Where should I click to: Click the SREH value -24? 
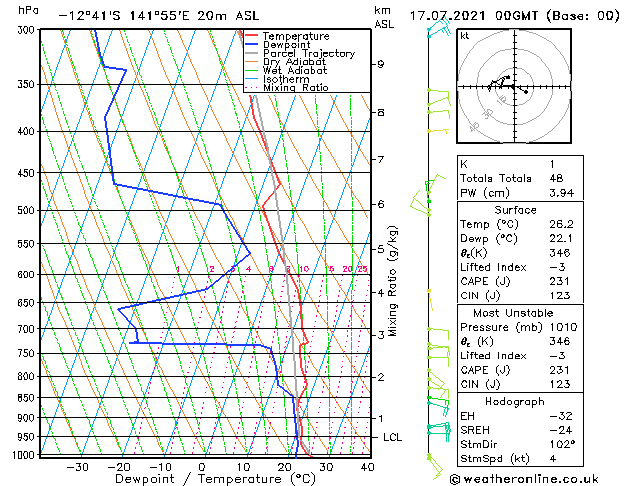point(561,430)
